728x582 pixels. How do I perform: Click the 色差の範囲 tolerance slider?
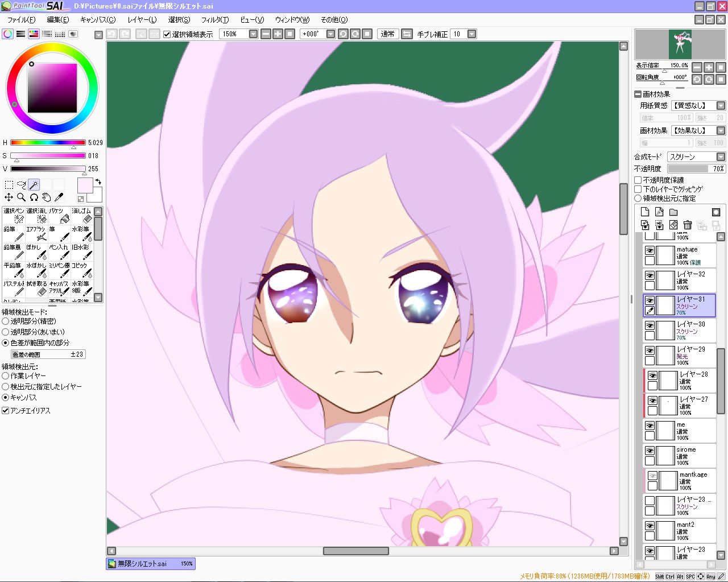click(48, 354)
